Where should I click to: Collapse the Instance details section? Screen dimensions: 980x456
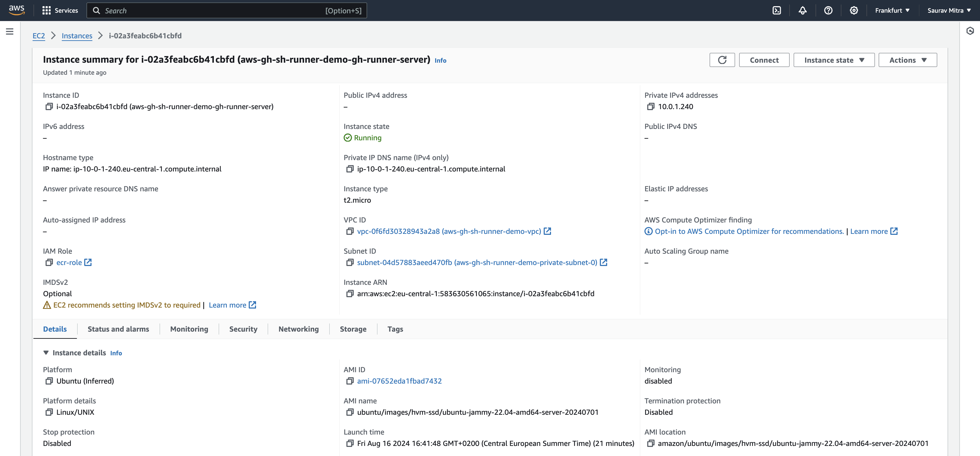[x=46, y=352]
